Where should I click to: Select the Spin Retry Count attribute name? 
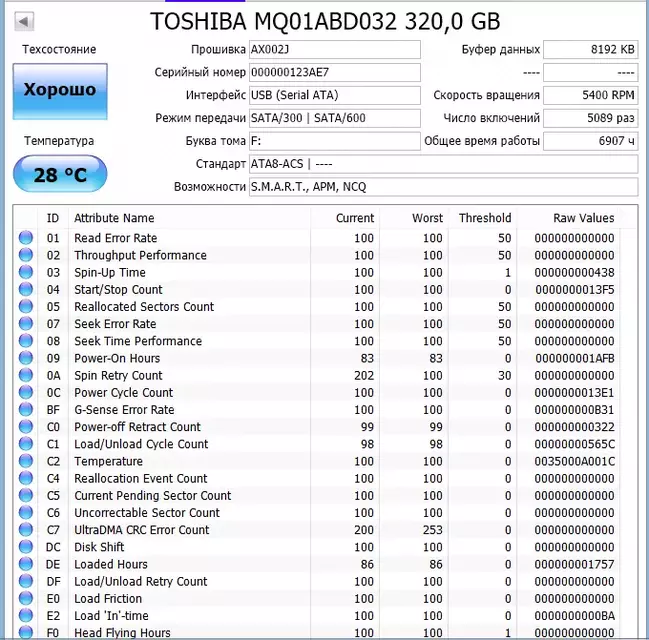tap(118, 375)
